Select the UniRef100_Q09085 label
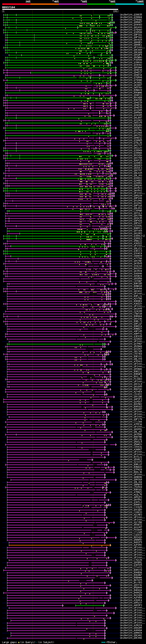 coord(131,115)
